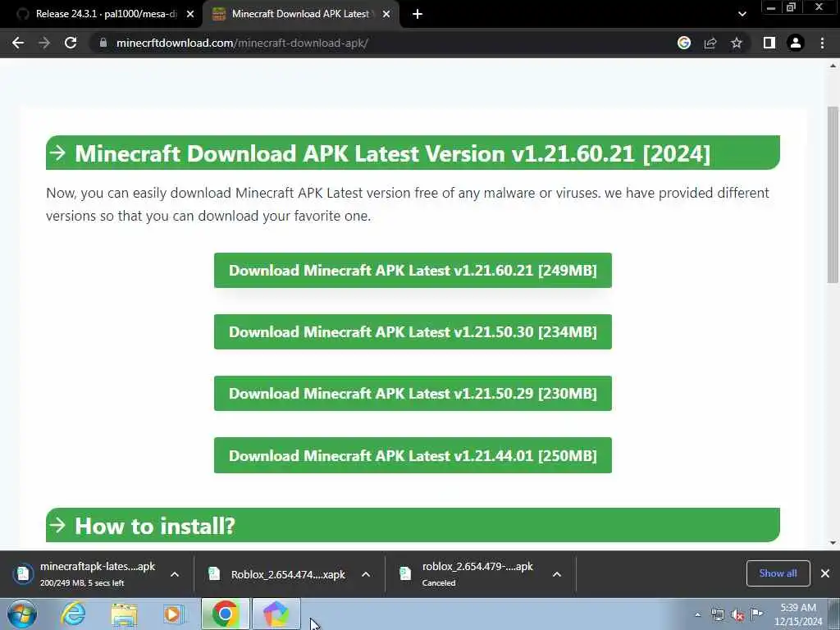
Task: Open the media player taskbar icon
Action: pos(174,614)
